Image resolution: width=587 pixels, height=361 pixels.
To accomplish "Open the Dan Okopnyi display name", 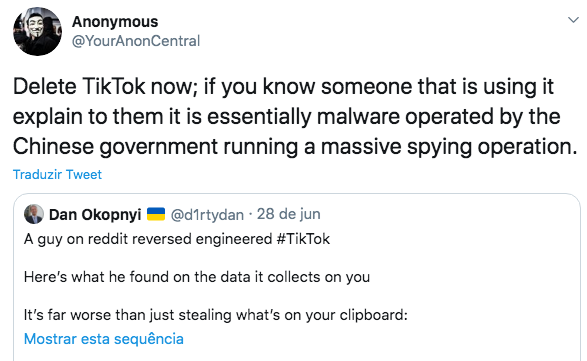I will 95,215.
